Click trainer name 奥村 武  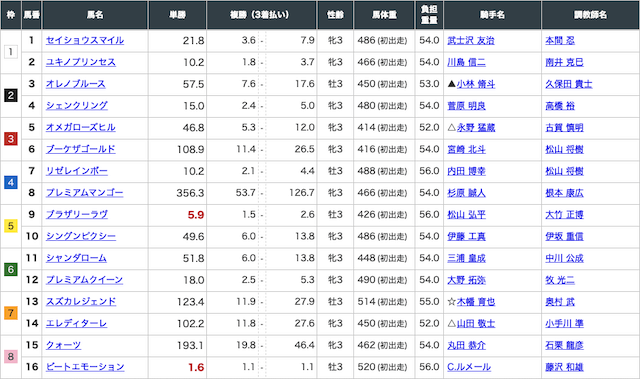tap(560, 301)
